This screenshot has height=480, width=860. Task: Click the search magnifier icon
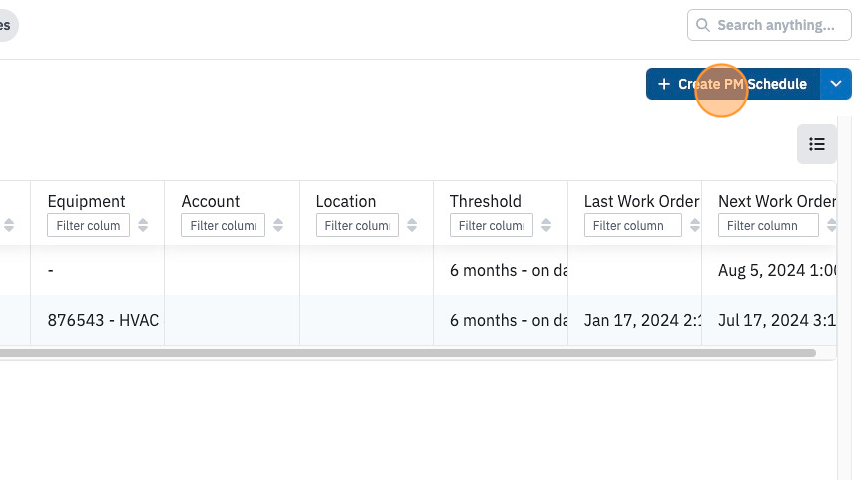pos(703,25)
